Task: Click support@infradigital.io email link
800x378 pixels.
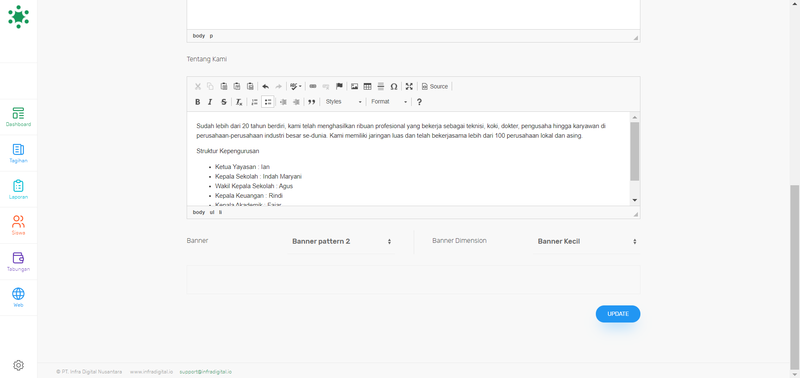Action: [x=206, y=372]
